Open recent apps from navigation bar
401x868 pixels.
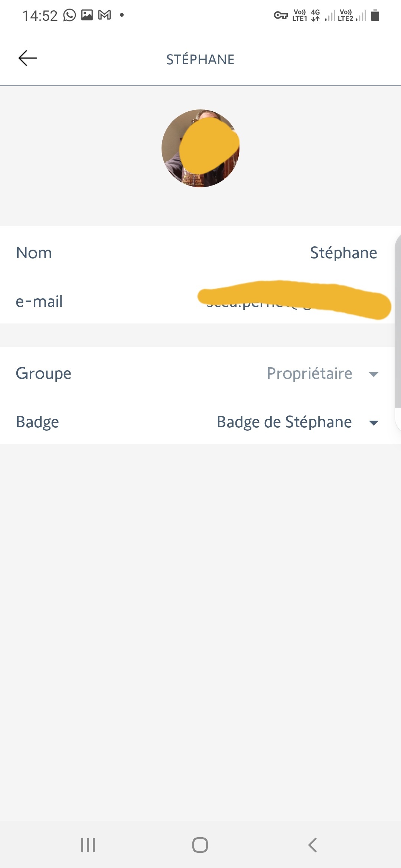(88, 845)
